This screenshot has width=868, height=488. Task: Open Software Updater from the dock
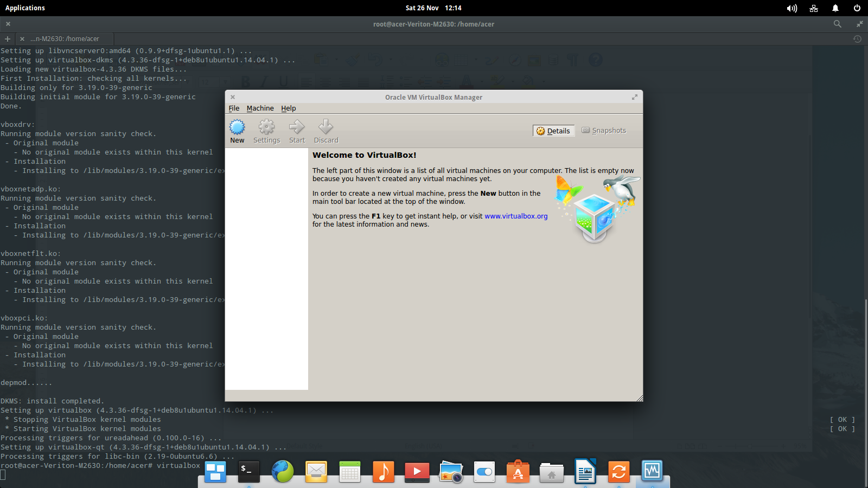tap(619, 472)
